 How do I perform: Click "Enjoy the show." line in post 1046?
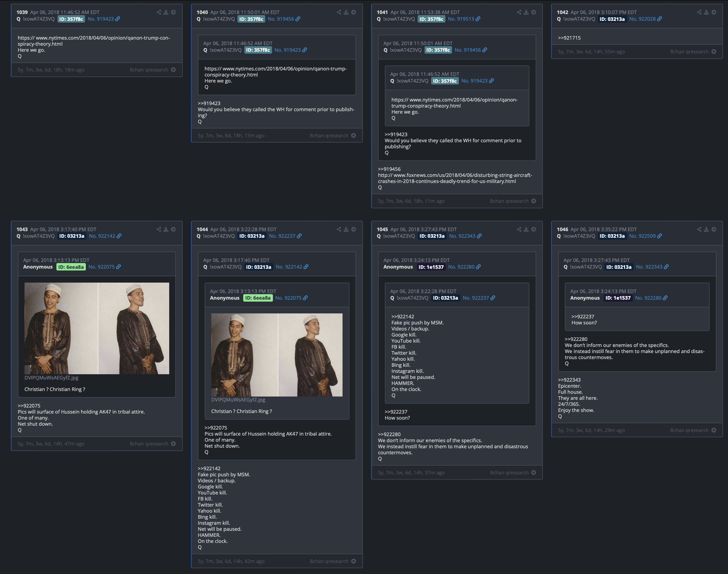pyautogui.click(x=576, y=410)
